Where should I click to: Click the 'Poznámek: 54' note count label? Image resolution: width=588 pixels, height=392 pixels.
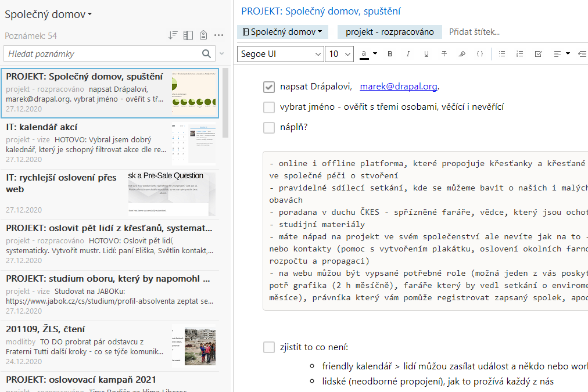(x=31, y=36)
